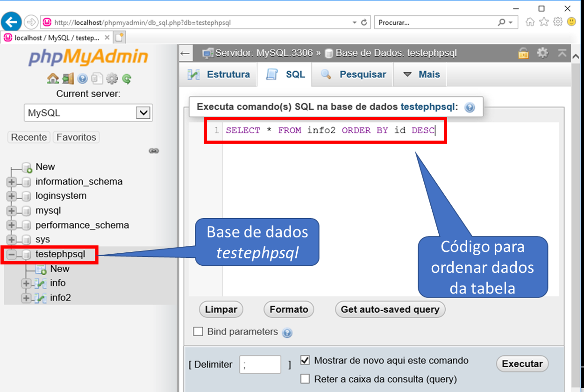The width and height of the screenshot is (584, 392).
Task: Click the Base de Dados: testephpsql breadcrumb link
Action: 396,53
